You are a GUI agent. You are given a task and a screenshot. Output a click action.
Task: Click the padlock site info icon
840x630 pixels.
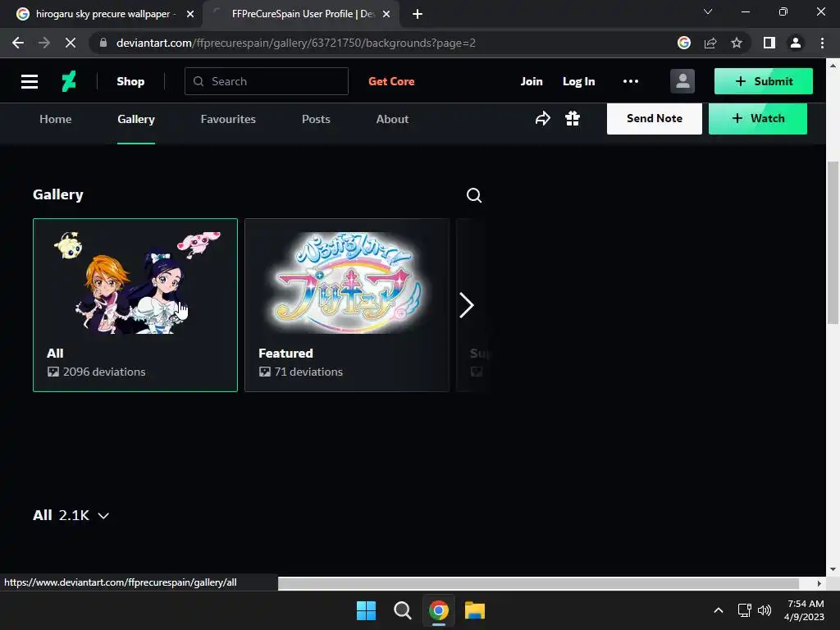103,43
